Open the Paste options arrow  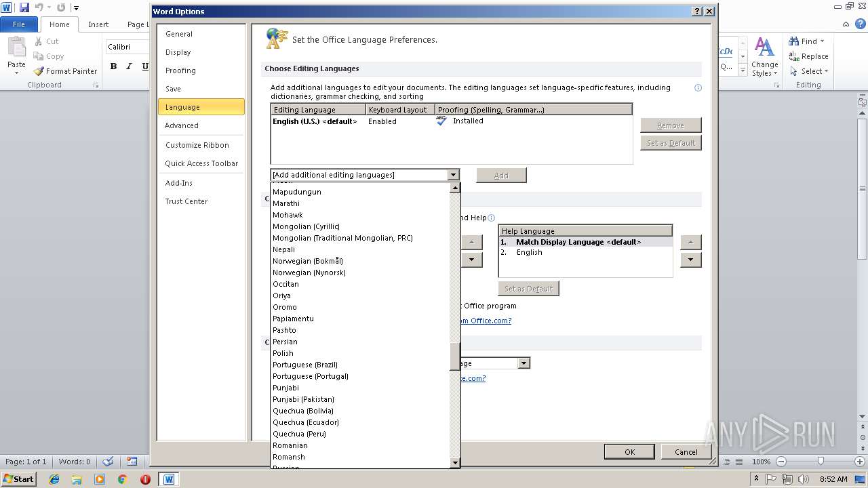[16, 73]
